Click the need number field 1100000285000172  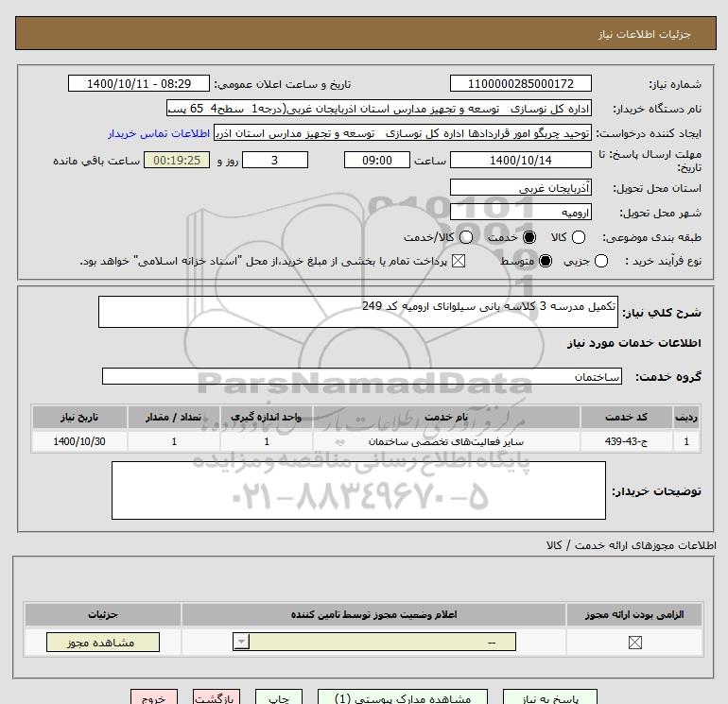point(520,83)
